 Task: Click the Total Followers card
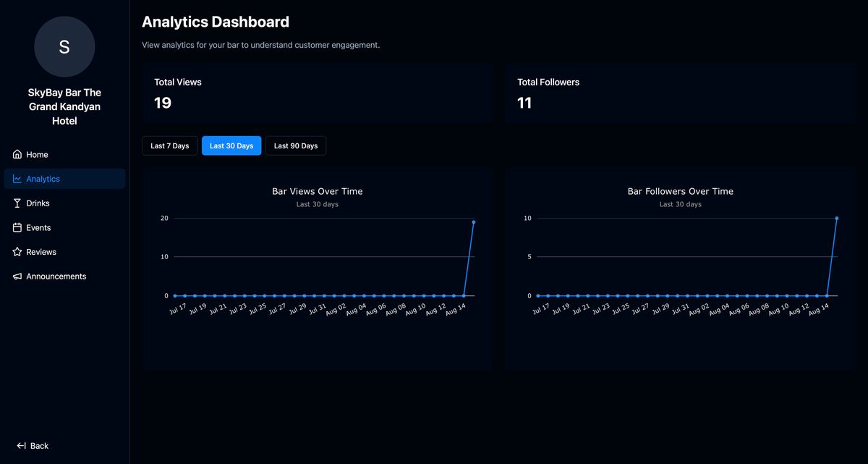[x=680, y=93]
